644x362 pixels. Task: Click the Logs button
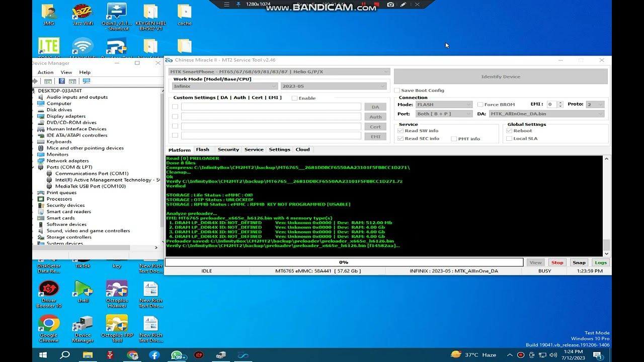click(601, 262)
